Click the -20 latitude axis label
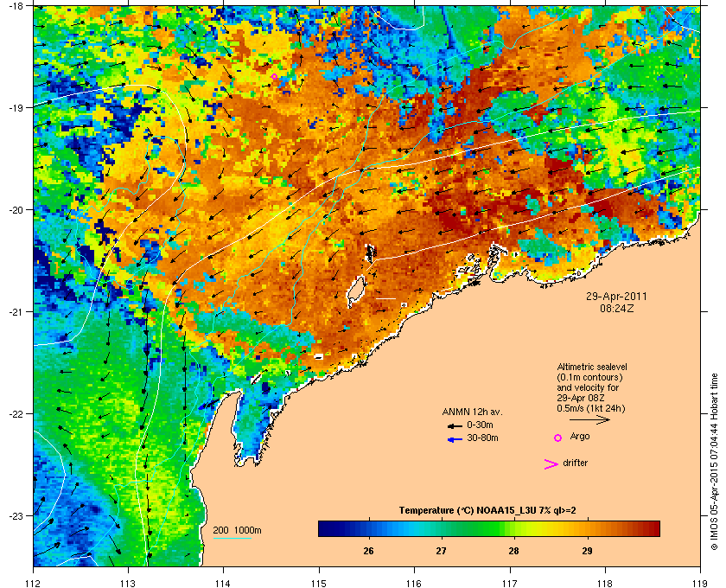The height and width of the screenshot is (588, 726). pyautogui.click(x=16, y=210)
